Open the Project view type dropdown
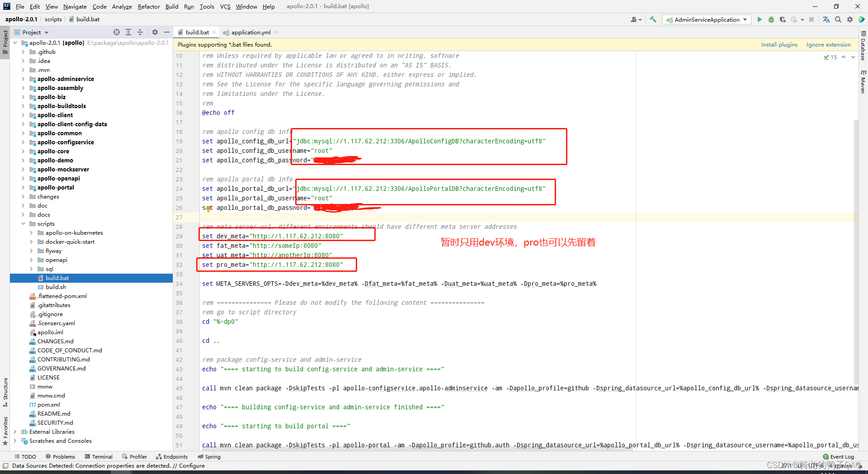 [x=36, y=32]
